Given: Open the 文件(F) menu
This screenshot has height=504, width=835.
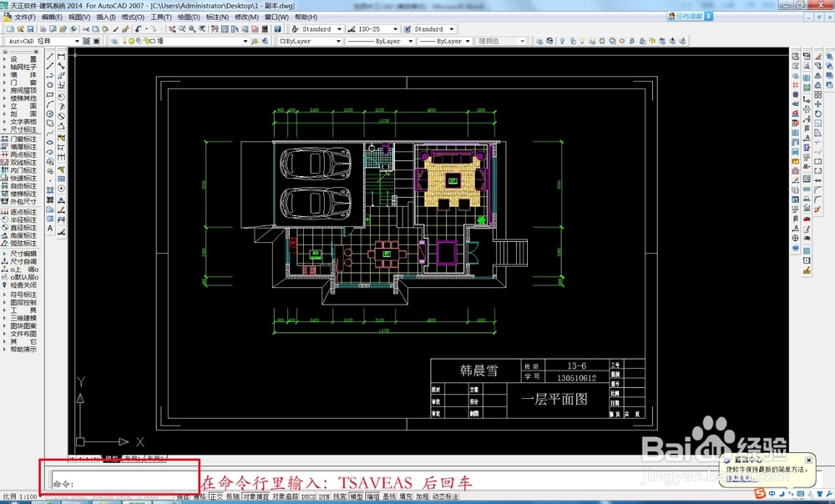Looking at the screenshot, I should pyautogui.click(x=24, y=17).
